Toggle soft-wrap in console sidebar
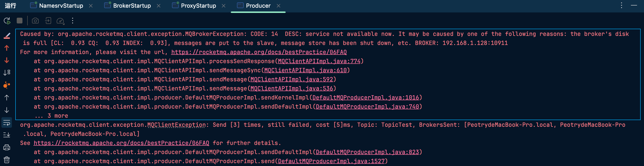This screenshot has height=166, width=644. 7,123
